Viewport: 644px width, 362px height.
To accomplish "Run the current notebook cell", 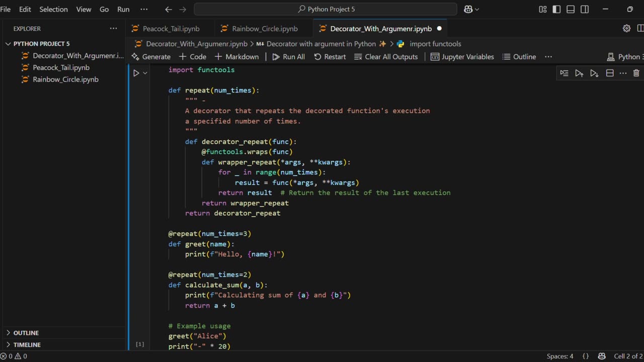I will click(x=136, y=73).
